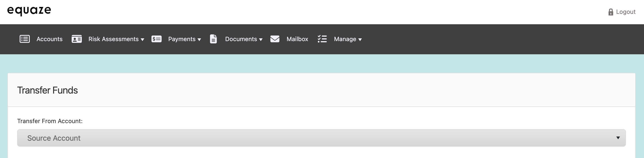
Task: Click the Mailbox envelope icon
Action: click(x=275, y=39)
